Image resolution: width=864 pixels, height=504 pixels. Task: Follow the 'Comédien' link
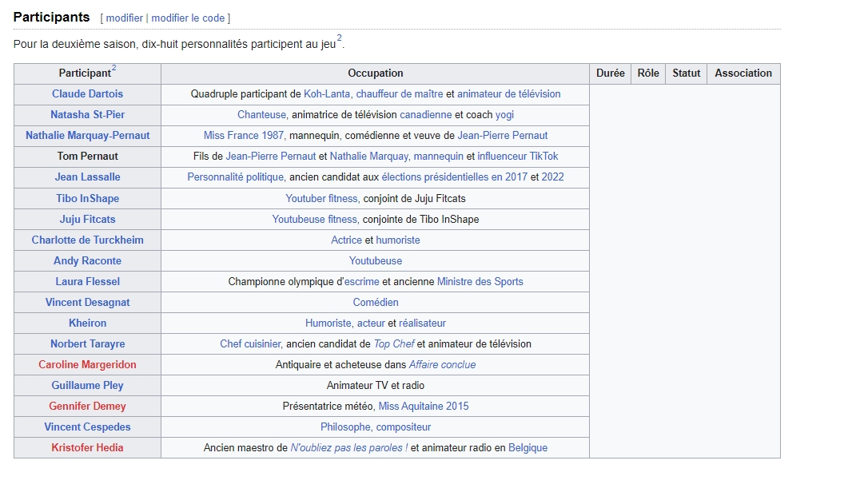(x=375, y=303)
